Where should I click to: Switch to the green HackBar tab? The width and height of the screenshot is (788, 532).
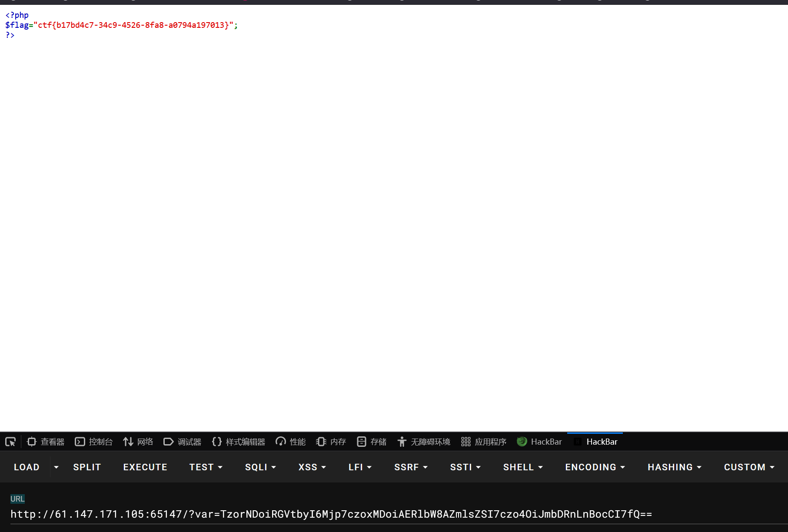(x=539, y=442)
